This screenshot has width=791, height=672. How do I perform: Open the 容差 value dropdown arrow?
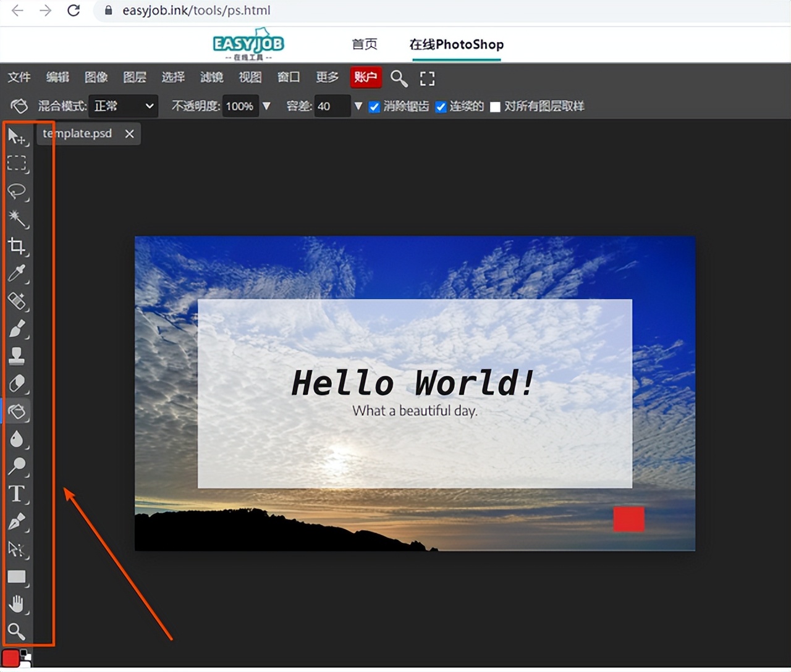click(x=358, y=106)
